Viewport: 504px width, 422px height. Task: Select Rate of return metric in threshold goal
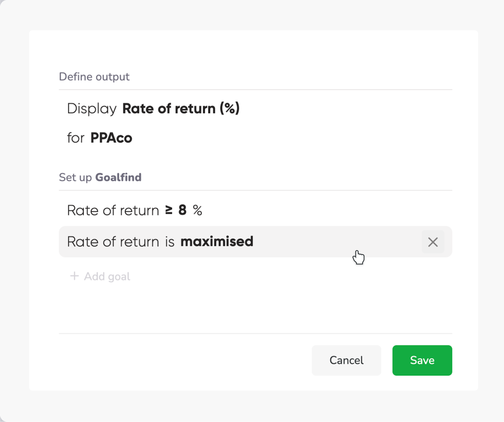(x=113, y=210)
